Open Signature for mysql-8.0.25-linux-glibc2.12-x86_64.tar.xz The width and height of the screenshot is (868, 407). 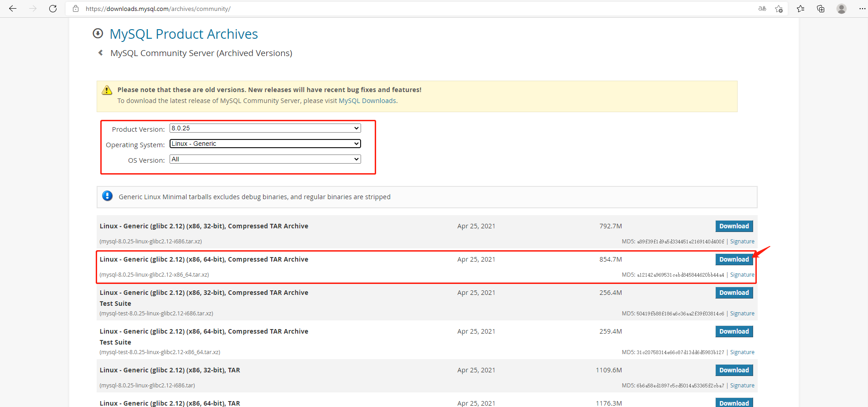tap(742, 275)
